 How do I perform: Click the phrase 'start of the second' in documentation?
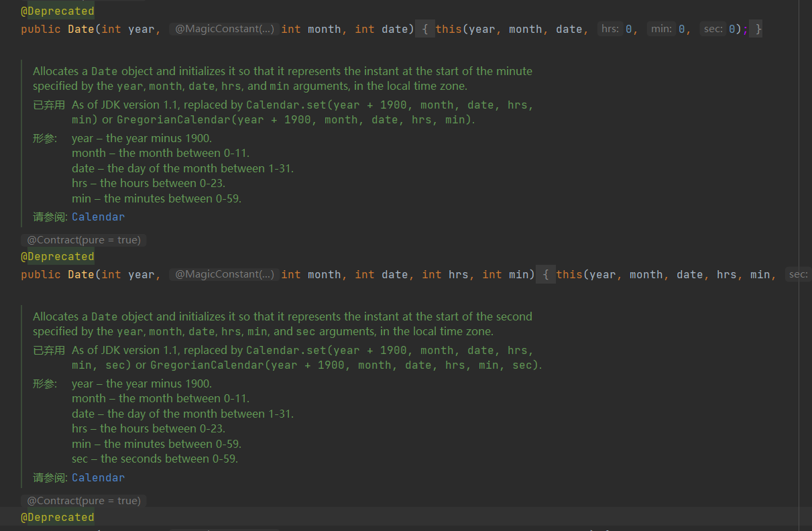(x=485, y=316)
